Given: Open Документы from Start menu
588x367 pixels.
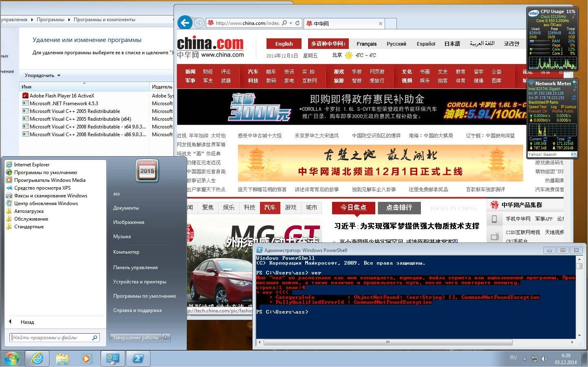Looking at the screenshot, I should click(126, 208).
